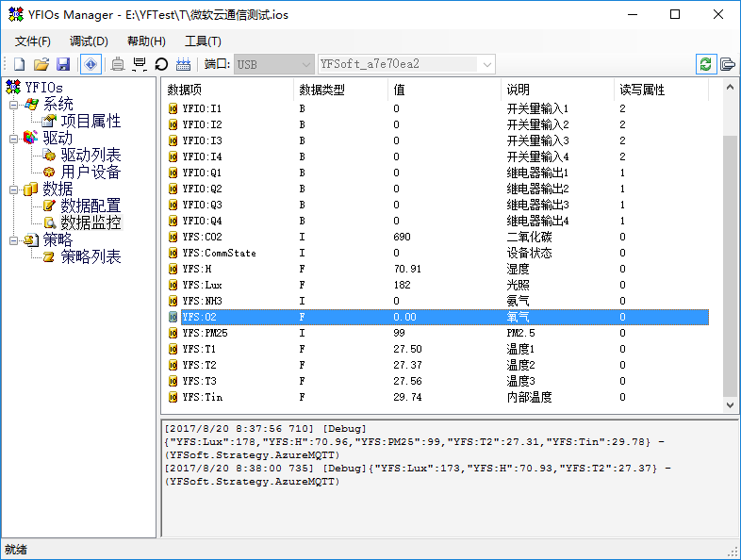This screenshot has height=560, width=741.
Task: Click the value 70.91 for humidity
Action: pyautogui.click(x=407, y=270)
